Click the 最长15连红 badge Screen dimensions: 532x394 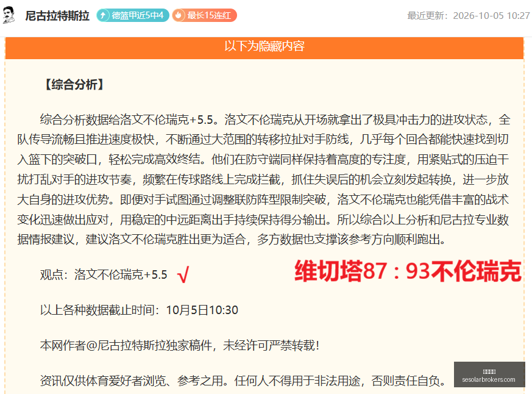click(x=204, y=15)
